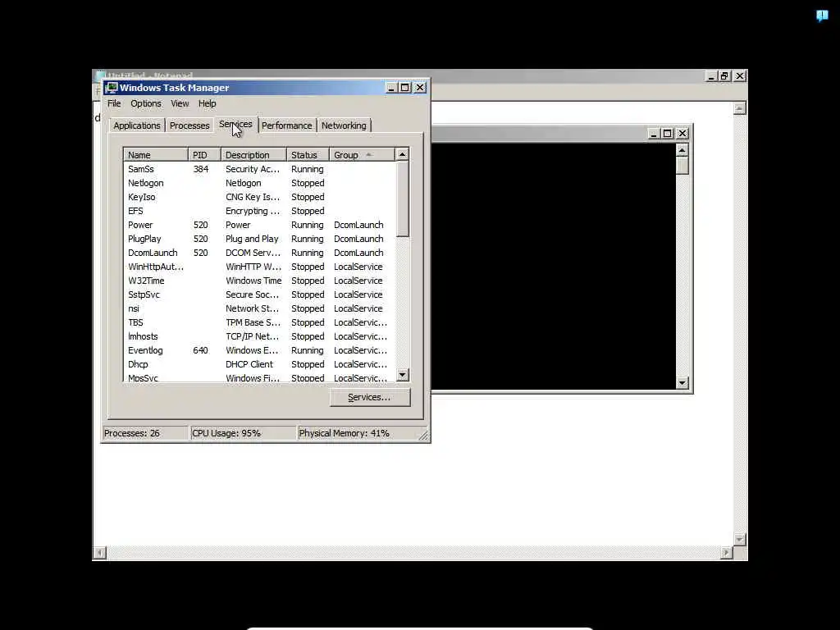840x630 pixels.
Task: Click Notepad horizontal scroll right arrow
Action: tap(726, 552)
